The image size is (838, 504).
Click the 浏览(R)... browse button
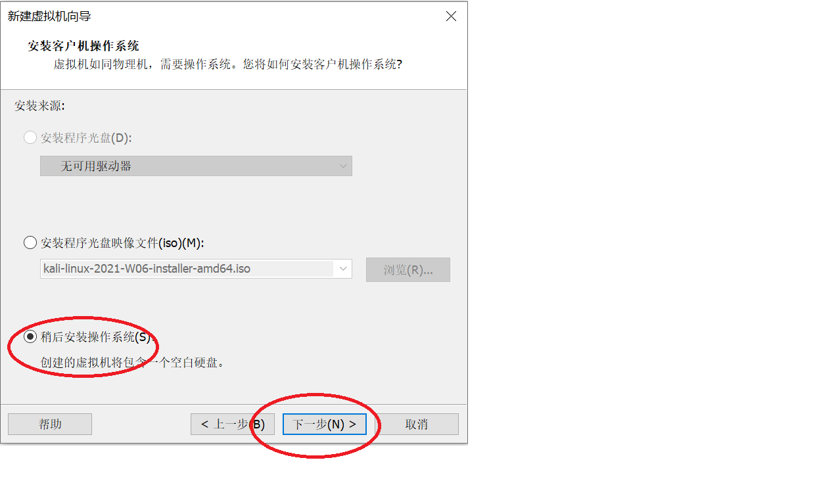tap(408, 270)
